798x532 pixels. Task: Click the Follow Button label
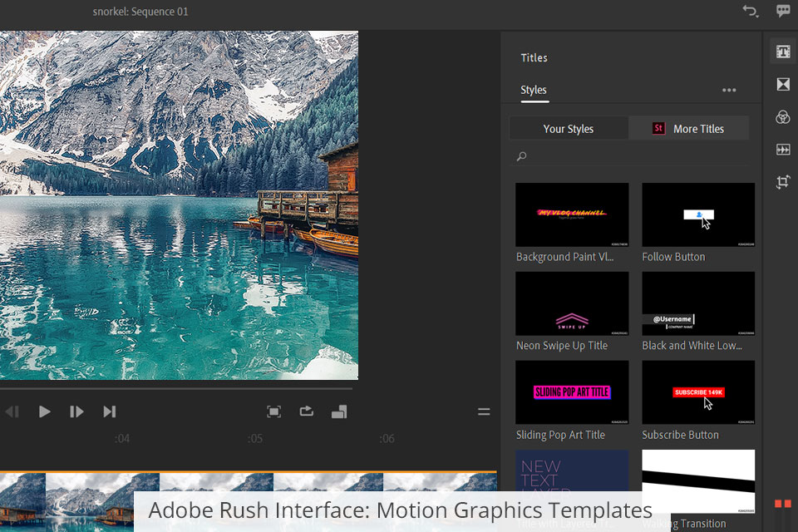pos(673,257)
